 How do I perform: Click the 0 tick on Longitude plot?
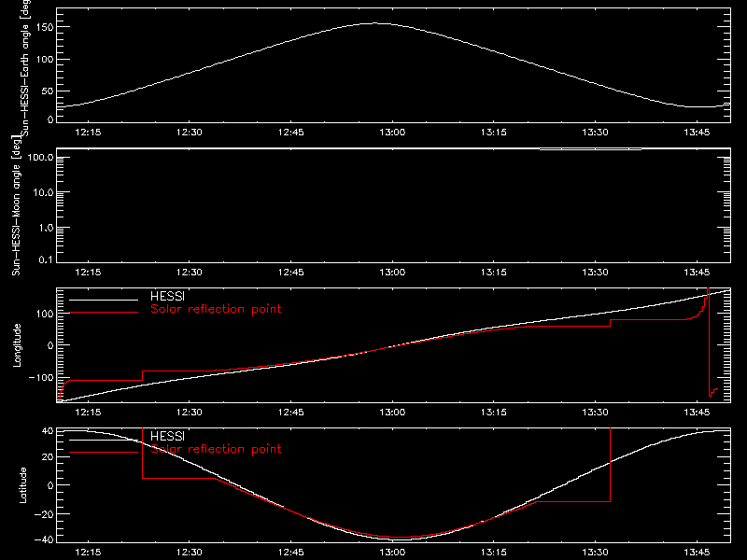point(50,345)
